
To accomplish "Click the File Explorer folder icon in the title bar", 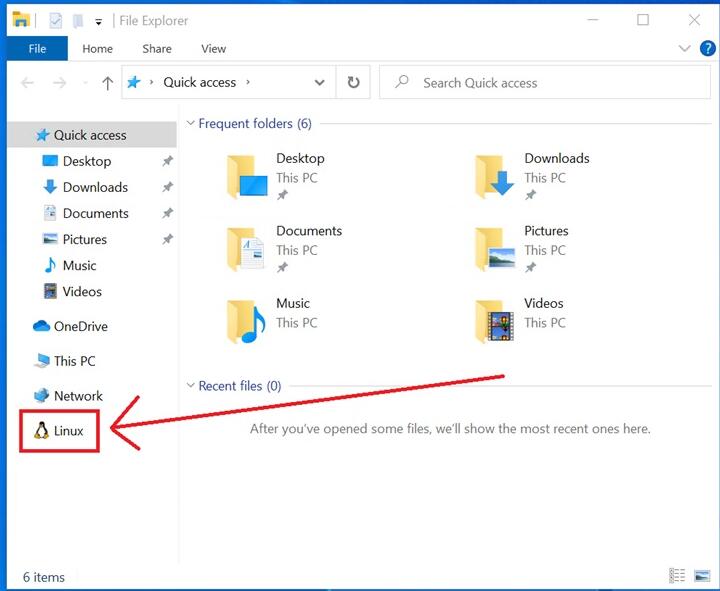I will click(21, 20).
